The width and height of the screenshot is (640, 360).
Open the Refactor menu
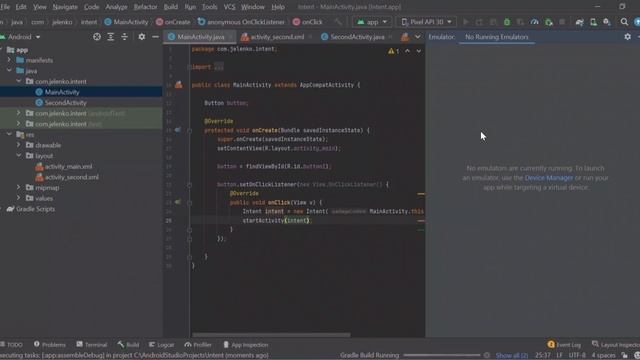coord(145,7)
